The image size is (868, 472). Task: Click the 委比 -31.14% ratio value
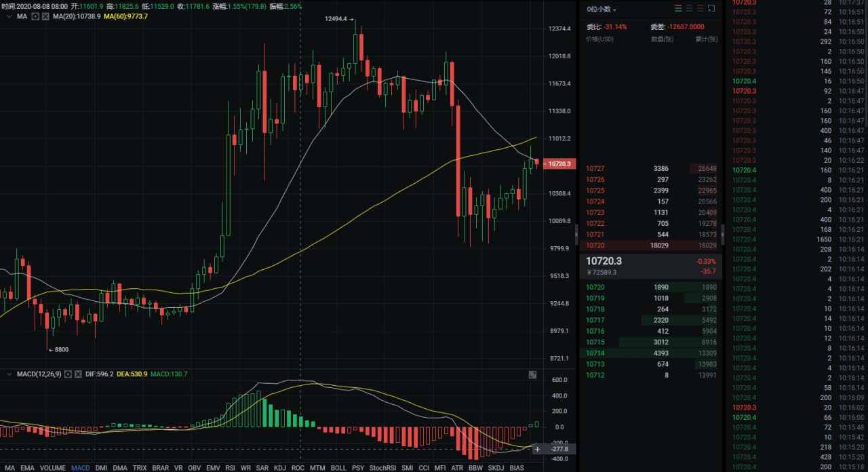coord(616,27)
